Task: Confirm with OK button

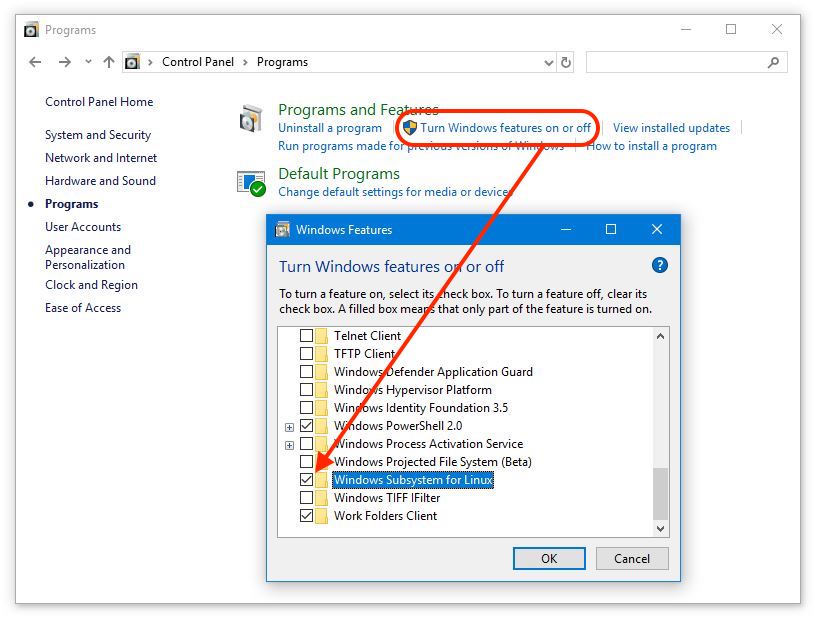Action: [x=549, y=559]
